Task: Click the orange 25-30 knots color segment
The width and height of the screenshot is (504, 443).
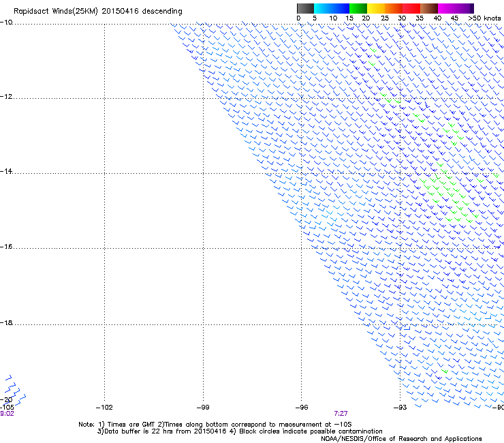Action: [394, 8]
